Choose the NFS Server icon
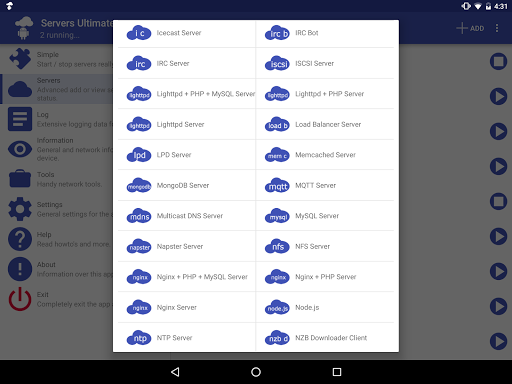Screen dimensions: 512x384 [277, 246]
